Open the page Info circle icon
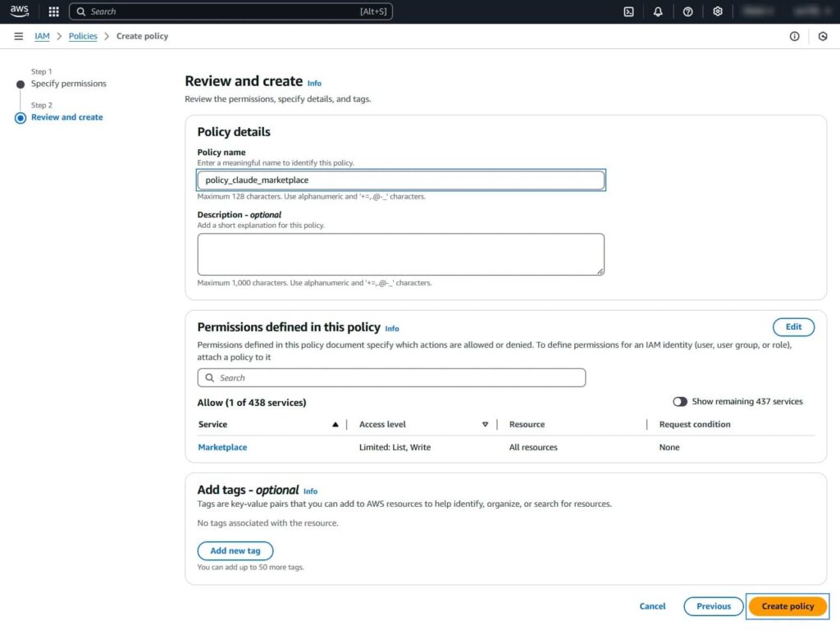This screenshot has width=840, height=639. [x=794, y=36]
